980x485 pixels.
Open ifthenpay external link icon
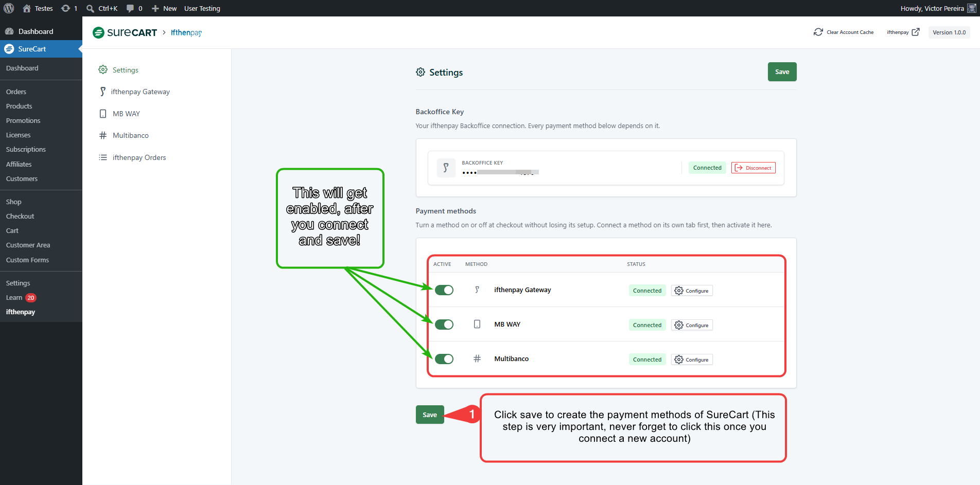915,32
